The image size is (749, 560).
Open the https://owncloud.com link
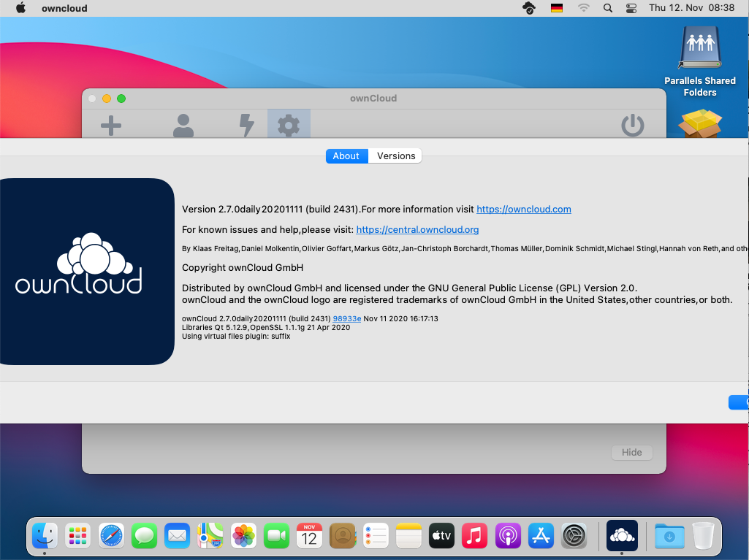tap(523, 209)
